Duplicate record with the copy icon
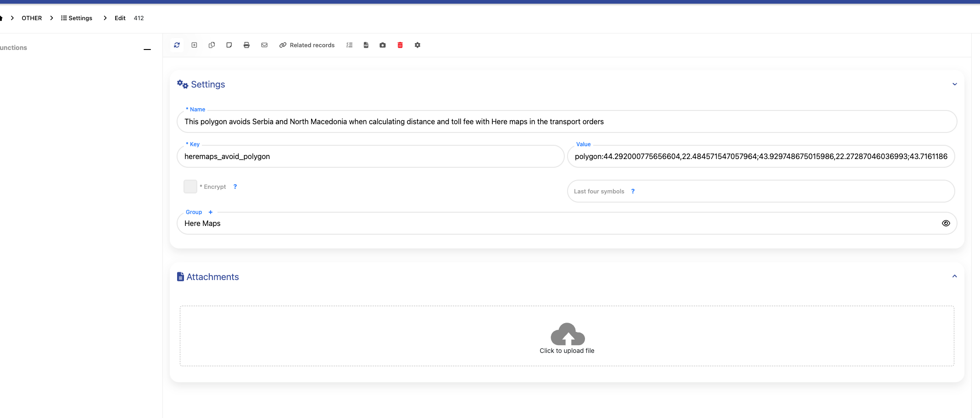The width and height of the screenshot is (980, 418). click(212, 45)
